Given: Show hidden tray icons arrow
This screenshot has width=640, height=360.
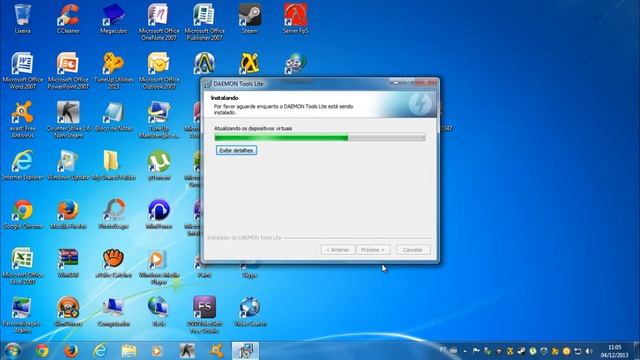Looking at the screenshot, I should 465,351.
